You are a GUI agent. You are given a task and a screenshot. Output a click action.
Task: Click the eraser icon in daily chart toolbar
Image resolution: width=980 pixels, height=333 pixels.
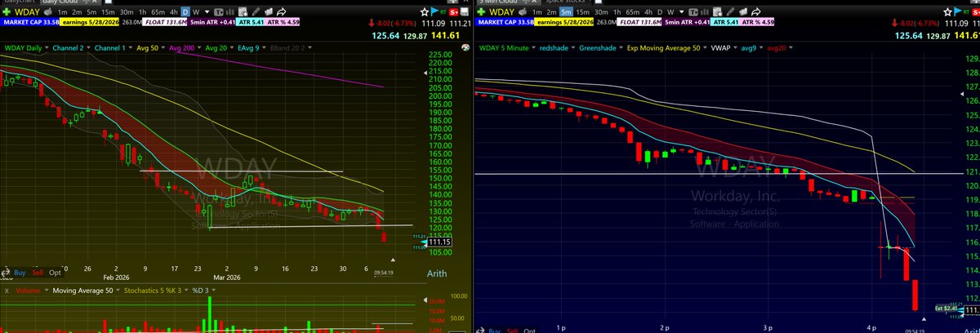[x=269, y=12]
